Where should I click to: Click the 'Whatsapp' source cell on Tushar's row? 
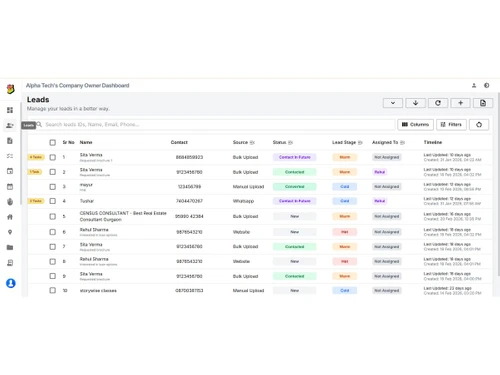(243, 201)
